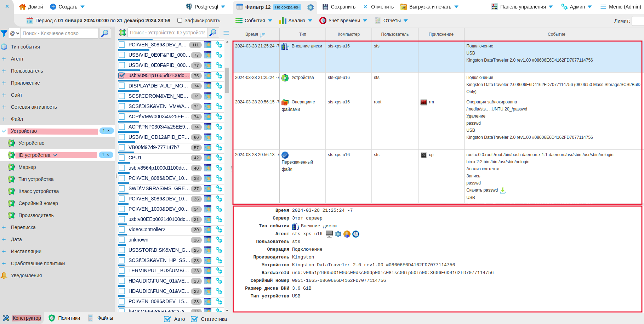
Task: Switch to the Политики tab
Action: 64,318
